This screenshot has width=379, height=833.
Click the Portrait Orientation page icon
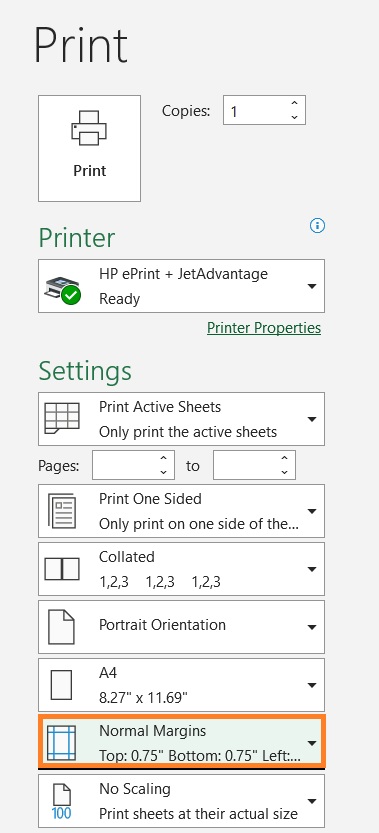tap(62, 627)
